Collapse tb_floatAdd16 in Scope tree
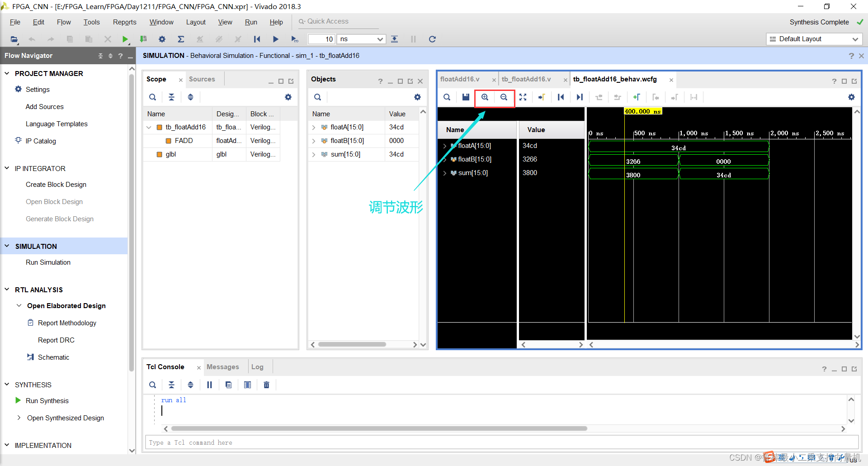The height and width of the screenshot is (466, 868). tap(149, 128)
